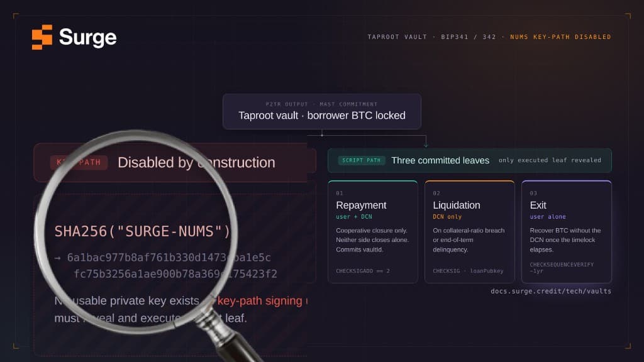The height and width of the screenshot is (362, 644).
Task: Click 'NUMS KEY-PATH DISABLED' orange label
Action: coord(560,37)
